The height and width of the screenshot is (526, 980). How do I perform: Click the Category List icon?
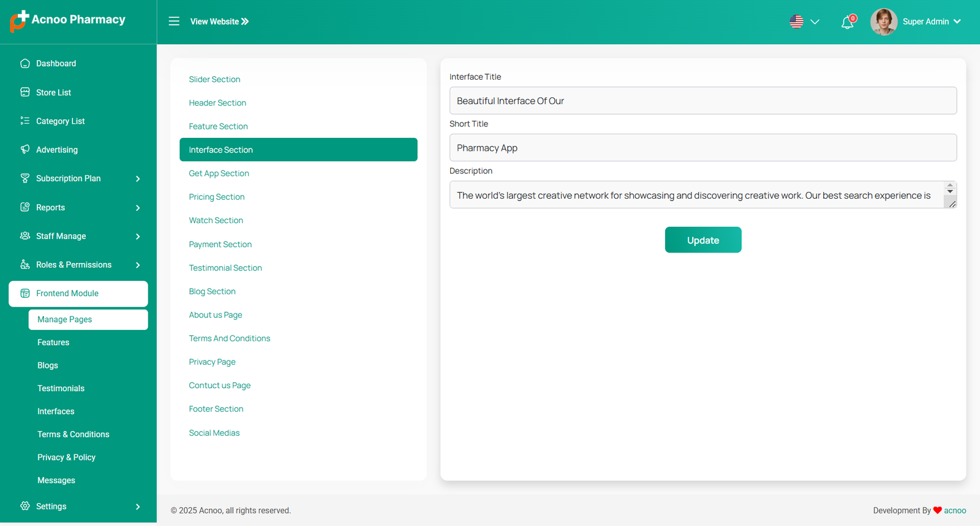tap(25, 121)
